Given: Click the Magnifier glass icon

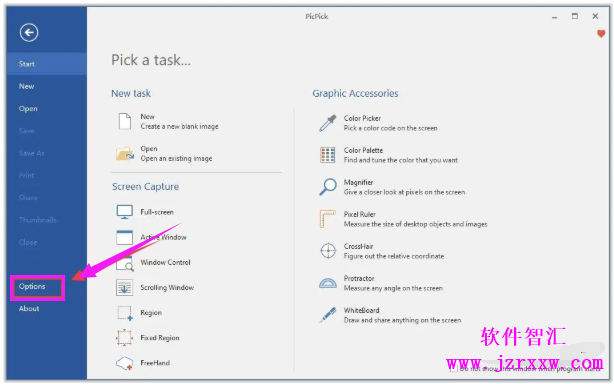Looking at the screenshot, I should pyautogui.click(x=328, y=187).
